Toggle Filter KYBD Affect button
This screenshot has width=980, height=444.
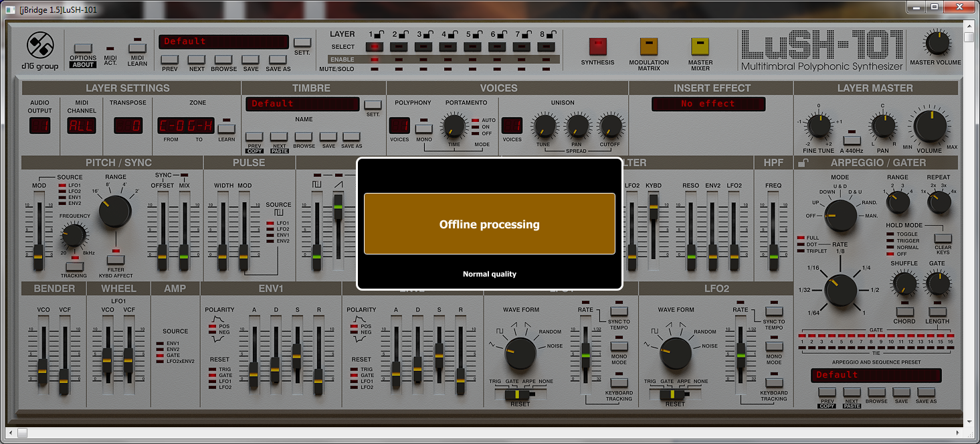116,261
